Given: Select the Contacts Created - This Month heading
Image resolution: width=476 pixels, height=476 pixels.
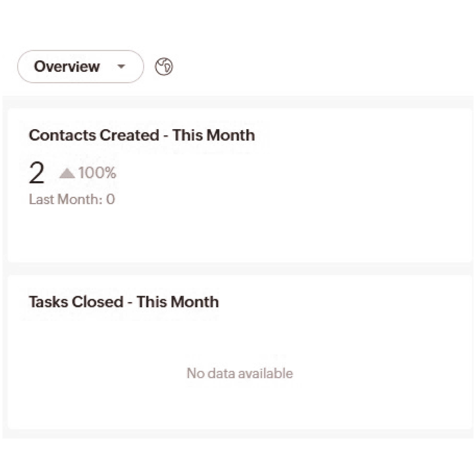Looking at the screenshot, I should tap(142, 135).
